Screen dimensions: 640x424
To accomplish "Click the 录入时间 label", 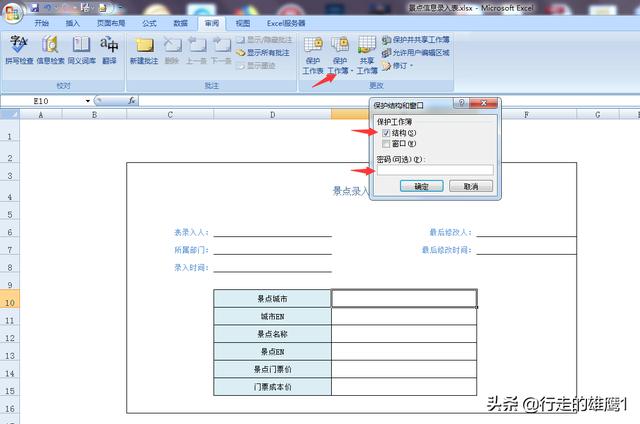I will (x=191, y=268).
